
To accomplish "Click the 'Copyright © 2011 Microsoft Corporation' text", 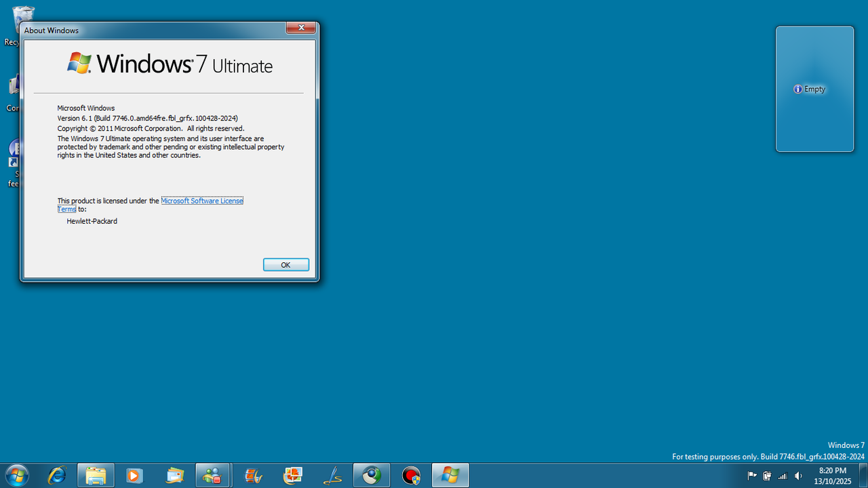I will click(x=151, y=128).
